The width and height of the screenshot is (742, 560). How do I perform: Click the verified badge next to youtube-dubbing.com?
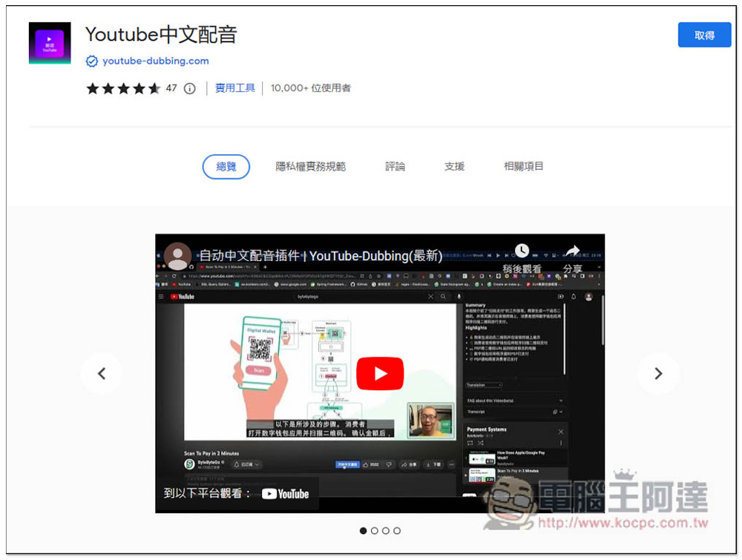[x=92, y=62]
